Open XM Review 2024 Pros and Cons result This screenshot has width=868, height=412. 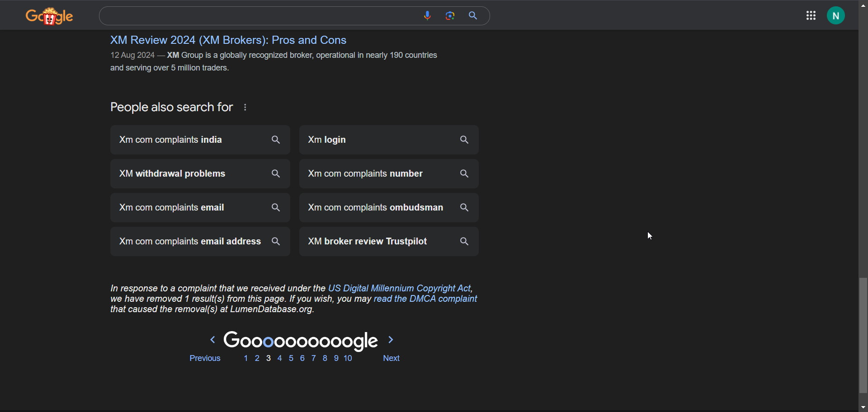[x=228, y=40]
